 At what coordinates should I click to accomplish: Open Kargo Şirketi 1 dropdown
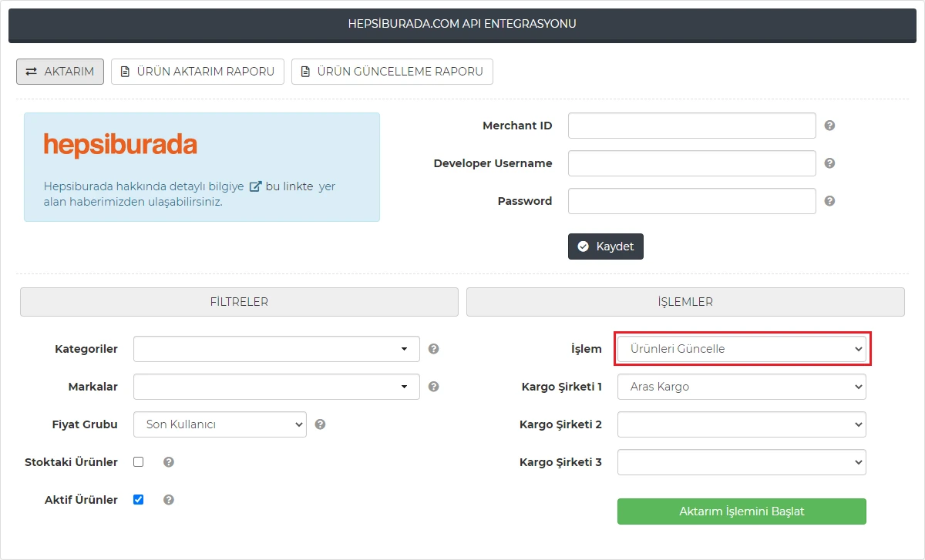[741, 387]
